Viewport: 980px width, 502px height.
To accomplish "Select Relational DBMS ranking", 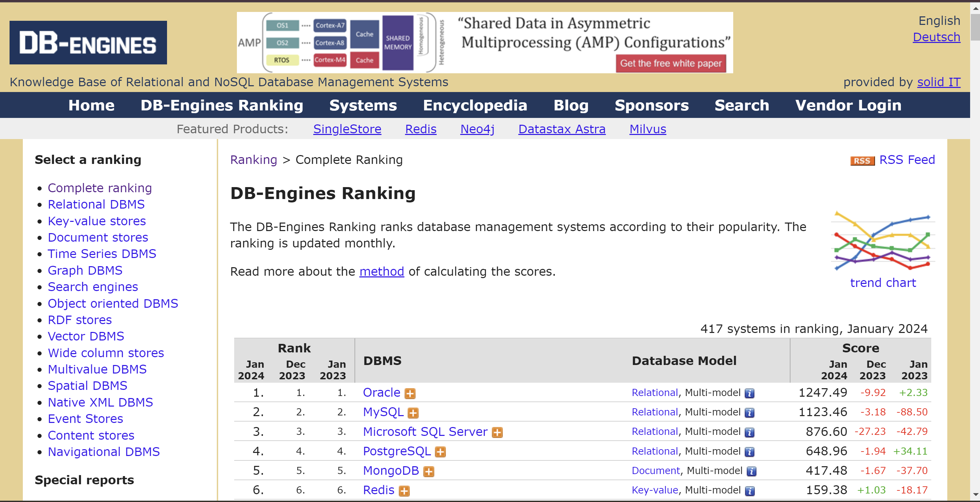I will [x=96, y=204].
